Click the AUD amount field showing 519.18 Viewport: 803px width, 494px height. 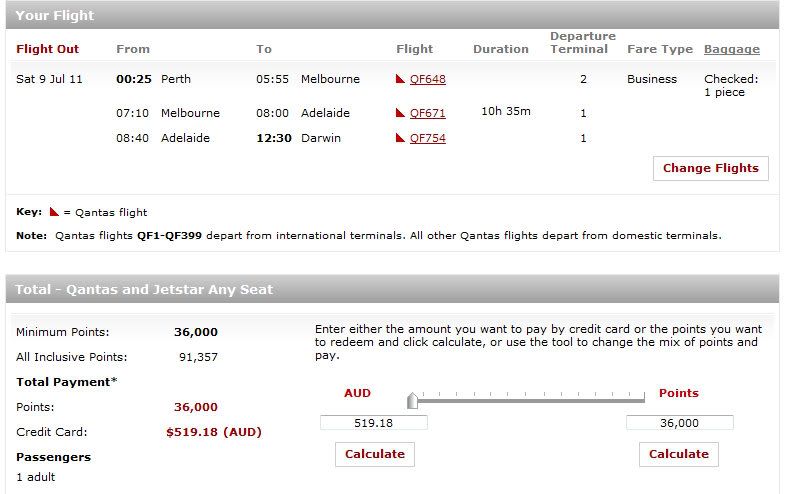(374, 423)
